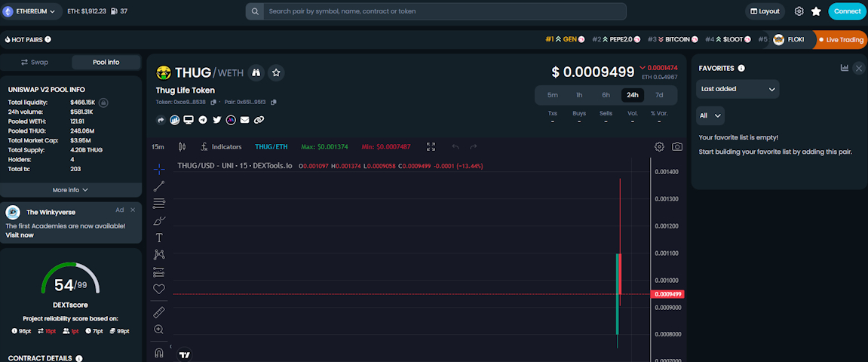This screenshot has height=362, width=868.
Task: Select the 1h stats interval
Action: pos(579,95)
